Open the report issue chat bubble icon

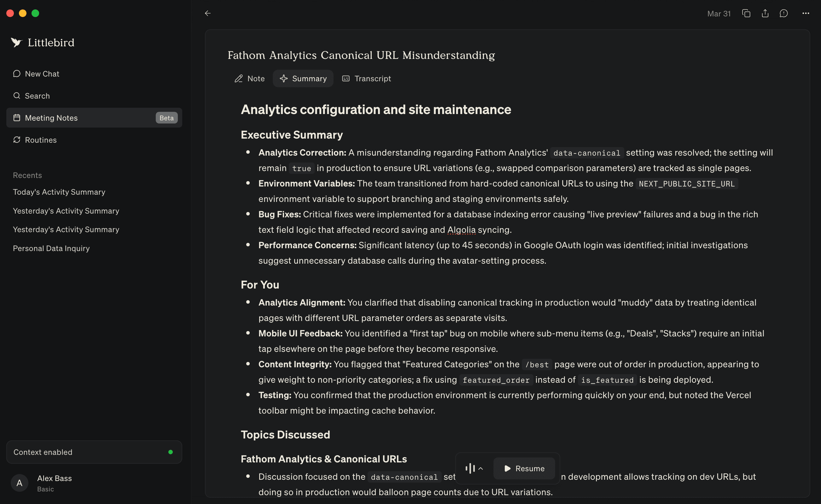(783, 13)
